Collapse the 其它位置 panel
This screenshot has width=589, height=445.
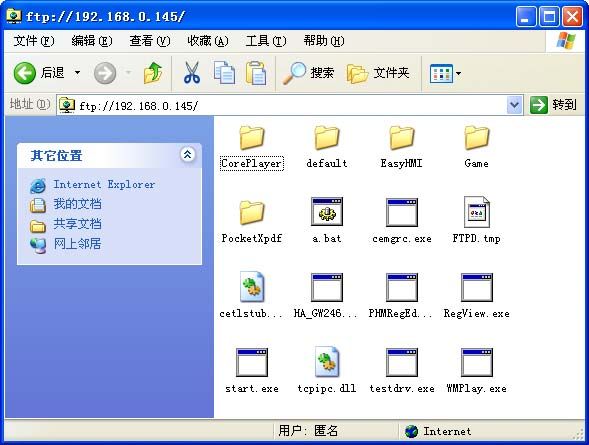click(x=187, y=154)
